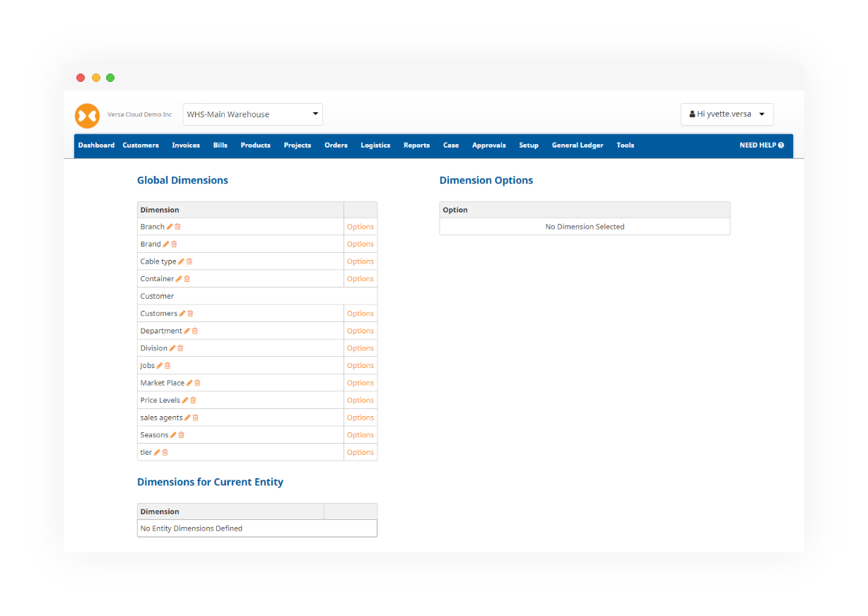This screenshot has height=616, width=868.
Task: Click Options in the Customers row
Action: point(360,314)
